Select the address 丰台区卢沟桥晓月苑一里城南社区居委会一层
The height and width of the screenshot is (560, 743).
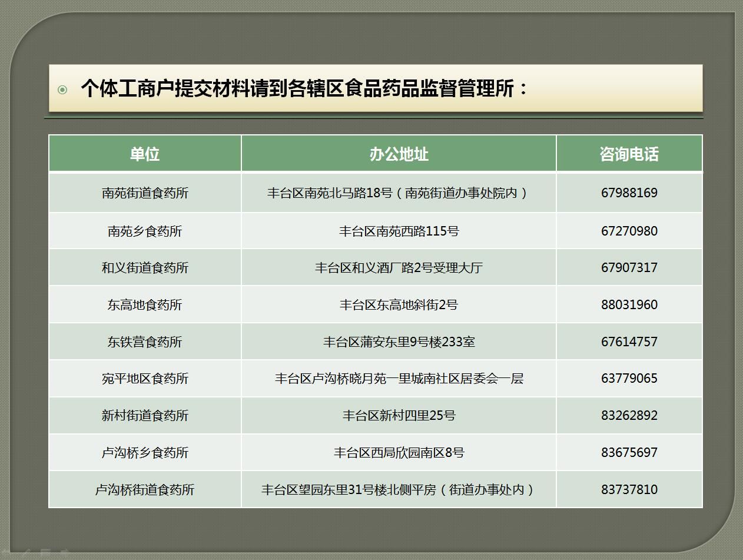tap(399, 378)
